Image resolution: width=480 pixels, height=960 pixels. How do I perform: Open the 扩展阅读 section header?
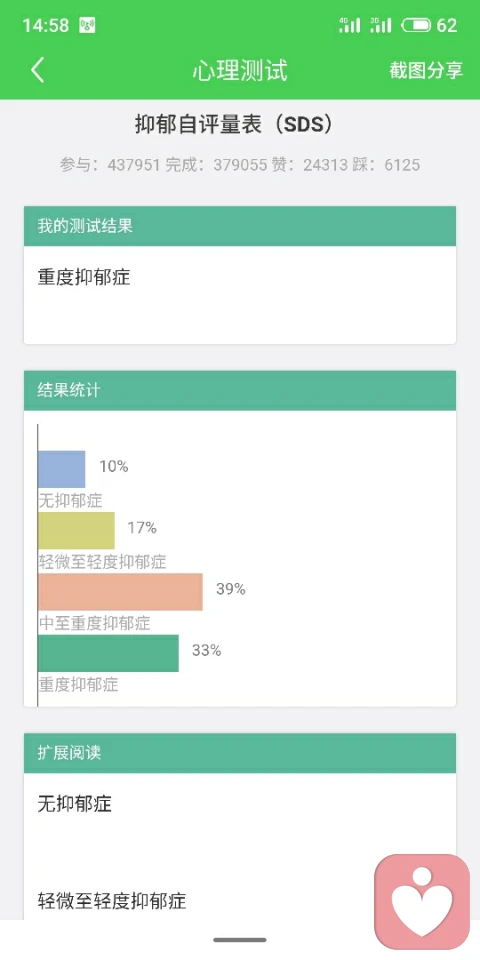240,753
